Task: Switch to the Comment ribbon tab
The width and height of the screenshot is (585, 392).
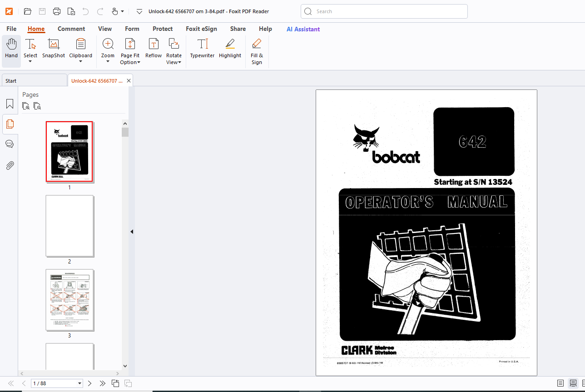Action: click(71, 29)
